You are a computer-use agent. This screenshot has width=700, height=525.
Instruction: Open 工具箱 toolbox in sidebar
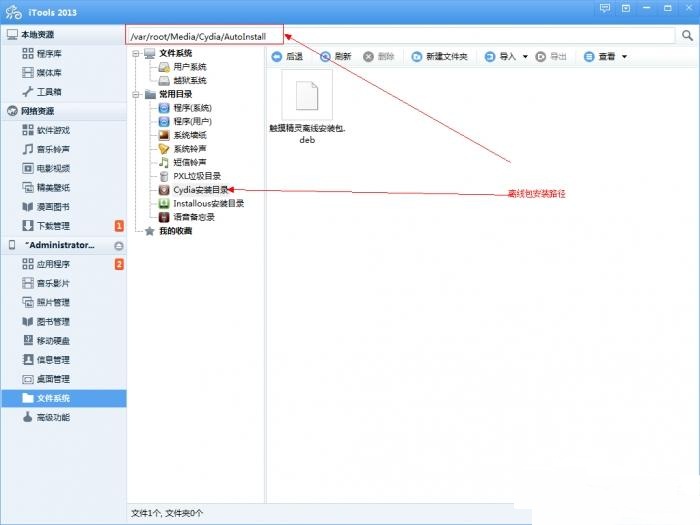coord(48,92)
